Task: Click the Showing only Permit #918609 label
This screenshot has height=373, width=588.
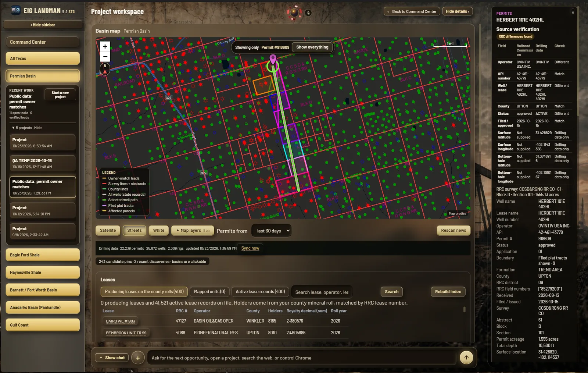Action: point(262,47)
